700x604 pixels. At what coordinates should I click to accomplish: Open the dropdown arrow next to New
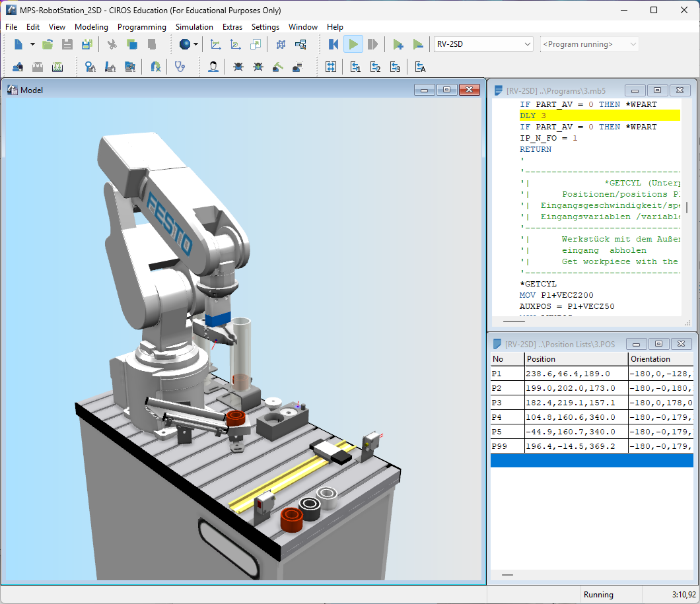[32, 44]
